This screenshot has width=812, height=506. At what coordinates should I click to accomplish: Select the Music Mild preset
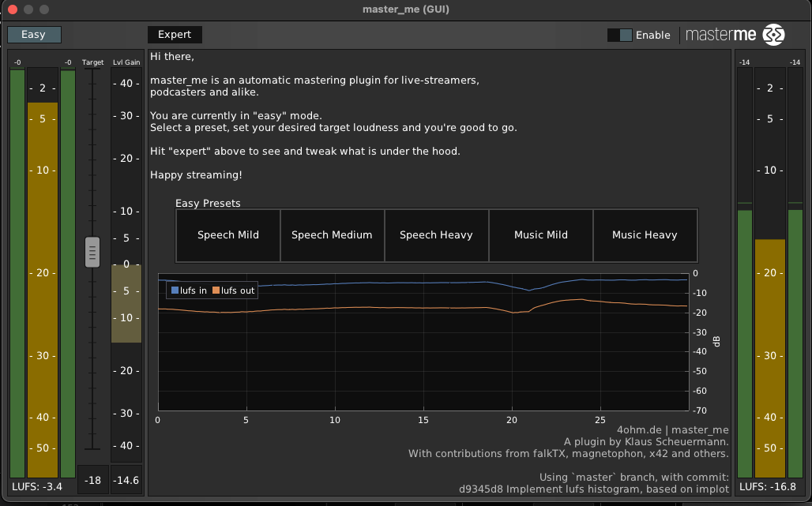(540, 235)
